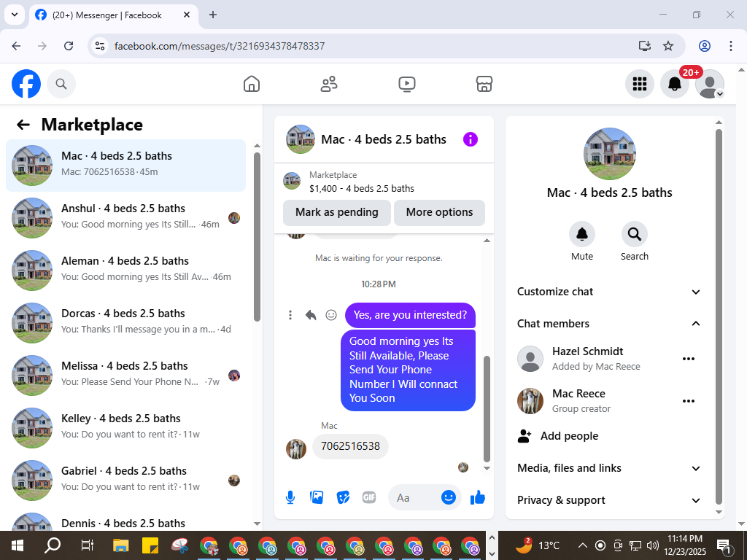747x560 pixels.
Task: Click More options button
Action: click(x=439, y=212)
